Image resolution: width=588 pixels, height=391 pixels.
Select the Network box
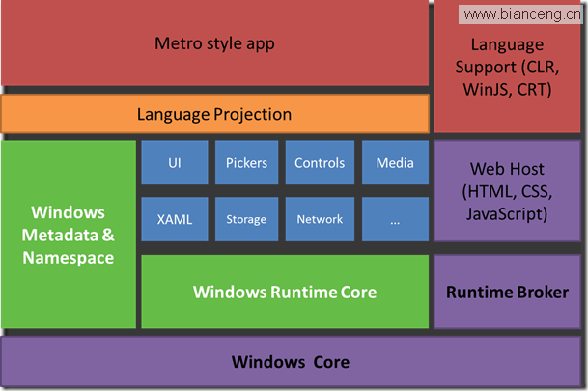pos(320,219)
